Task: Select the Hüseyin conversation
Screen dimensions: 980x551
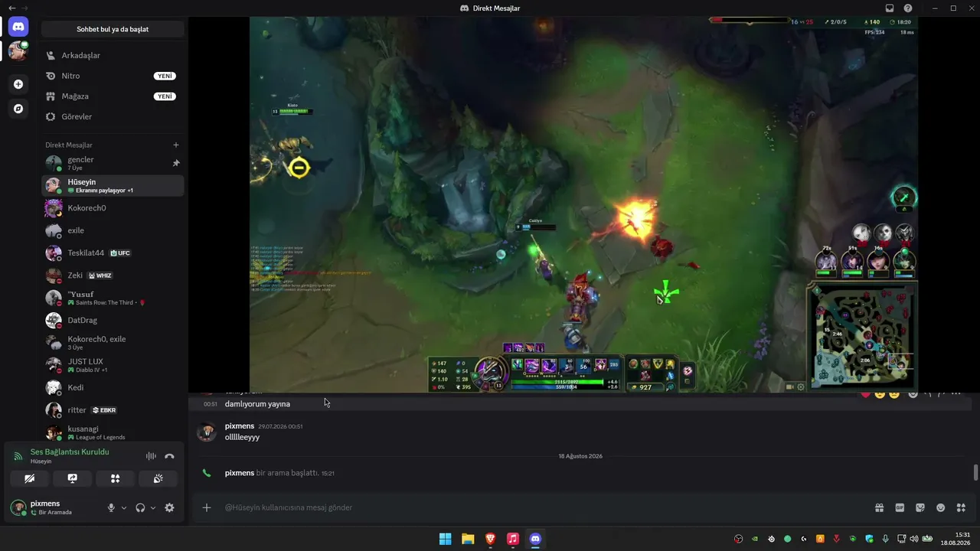Action: (113, 185)
